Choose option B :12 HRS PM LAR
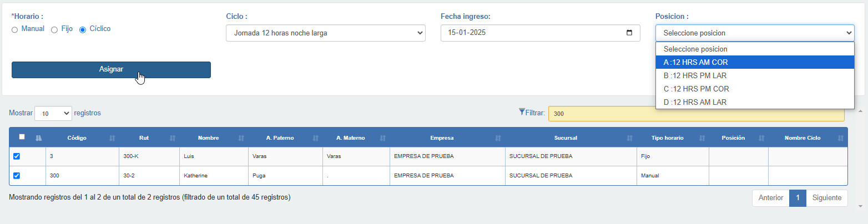This screenshot has width=868, height=224. click(755, 75)
